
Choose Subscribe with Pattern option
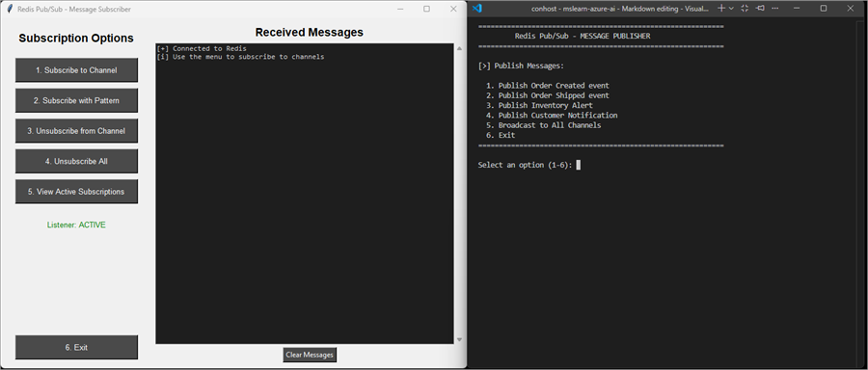(x=76, y=100)
